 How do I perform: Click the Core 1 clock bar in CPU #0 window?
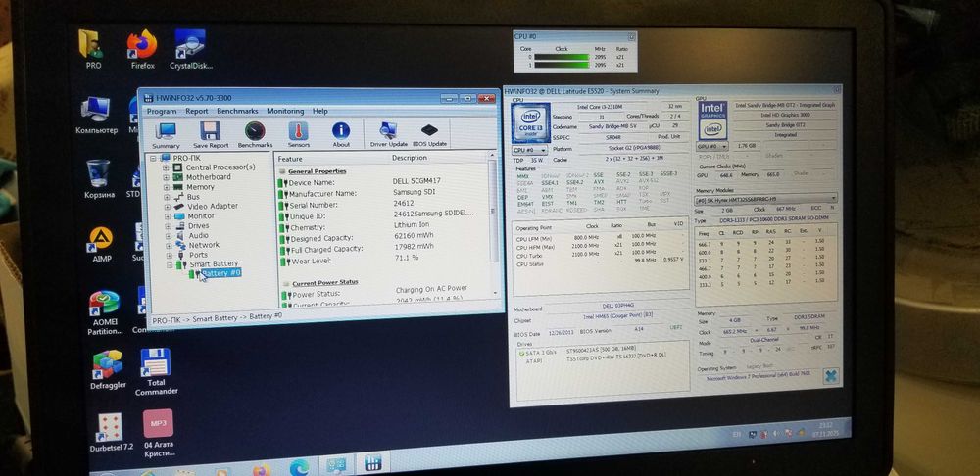point(562,65)
